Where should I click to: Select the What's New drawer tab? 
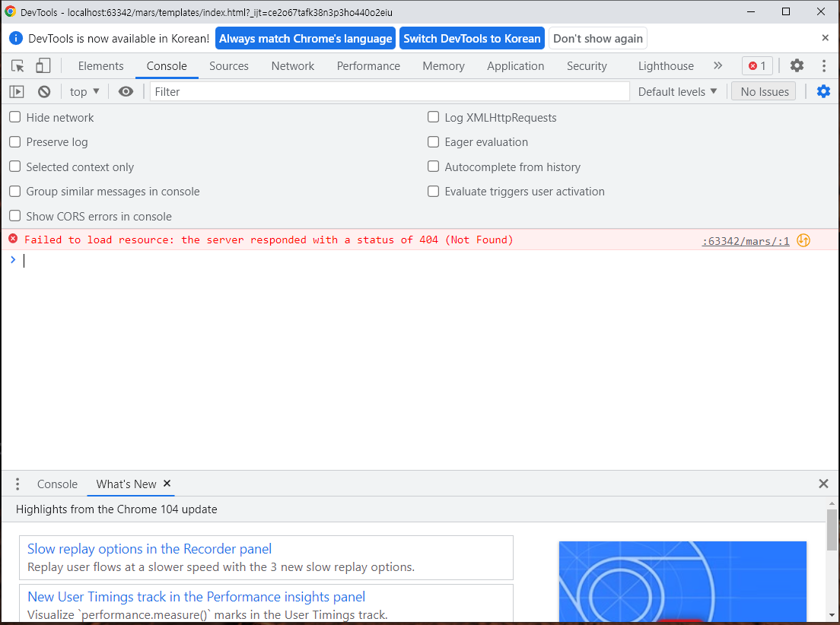pyautogui.click(x=126, y=484)
